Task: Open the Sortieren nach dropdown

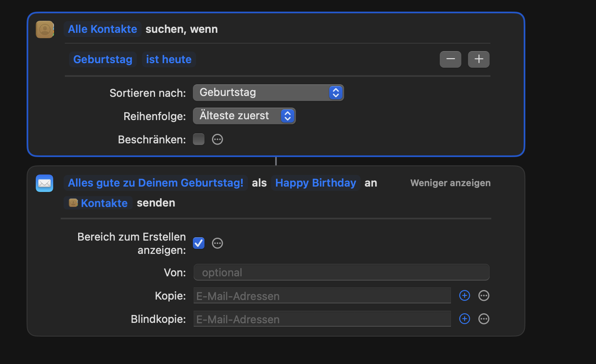Action: pos(268,93)
